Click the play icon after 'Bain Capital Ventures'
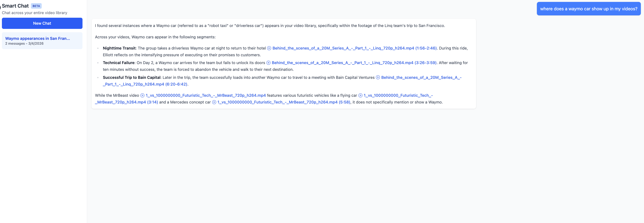 pyautogui.click(x=378, y=77)
